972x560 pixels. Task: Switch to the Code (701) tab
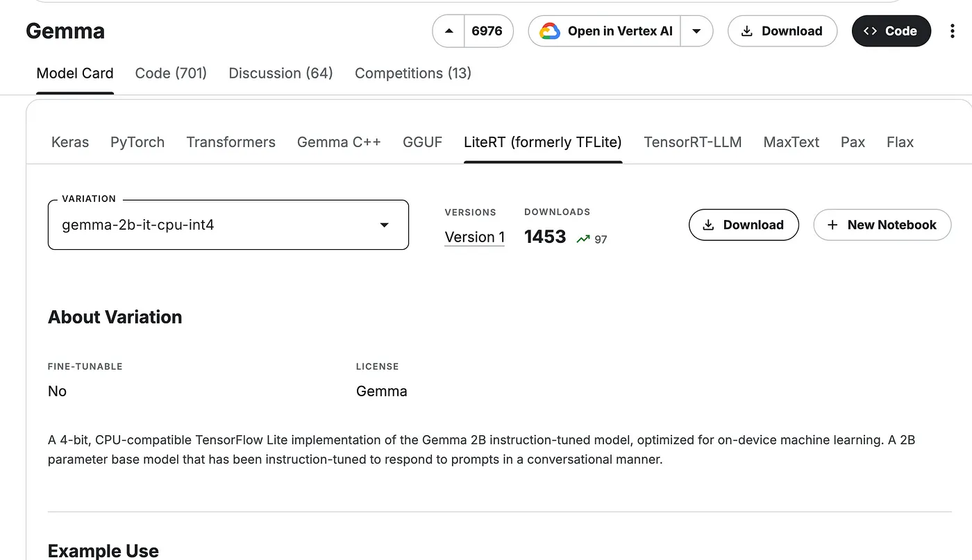coord(171,74)
